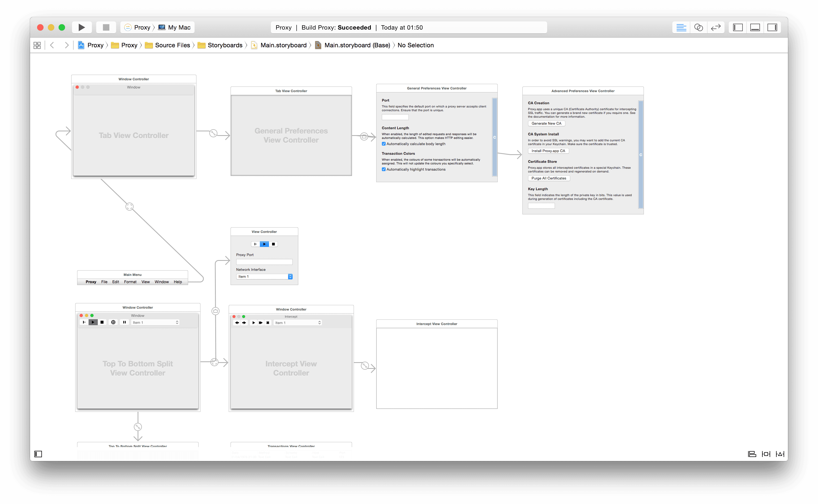818x504 pixels.
Task: Open the Main.storyboard (Base) breadcrumb
Action: click(x=353, y=45)
